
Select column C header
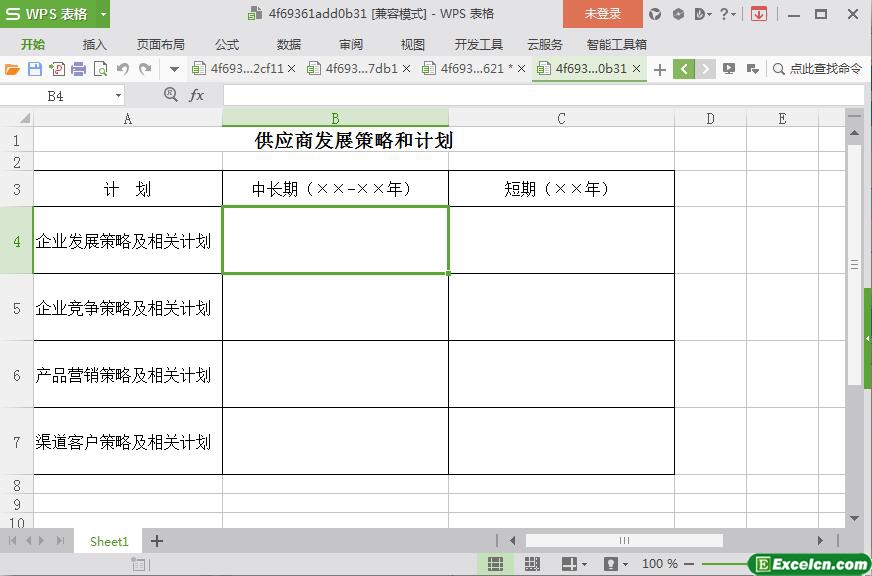point(561,118)
